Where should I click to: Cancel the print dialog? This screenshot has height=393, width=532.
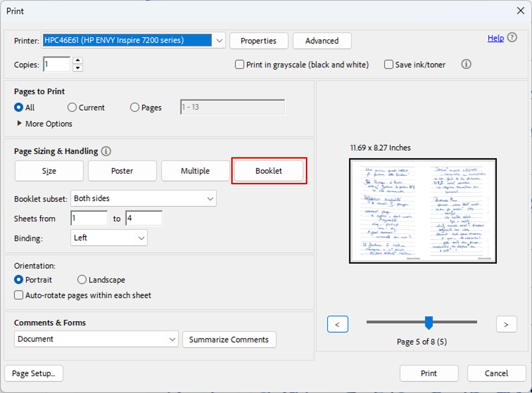click(x=497, y=374)
